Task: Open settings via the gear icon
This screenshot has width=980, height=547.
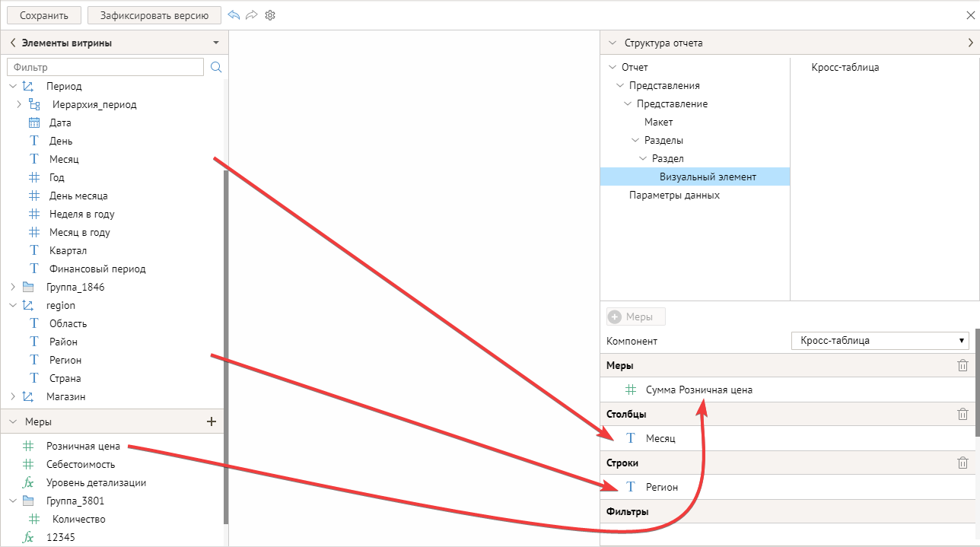Action: 270,15
